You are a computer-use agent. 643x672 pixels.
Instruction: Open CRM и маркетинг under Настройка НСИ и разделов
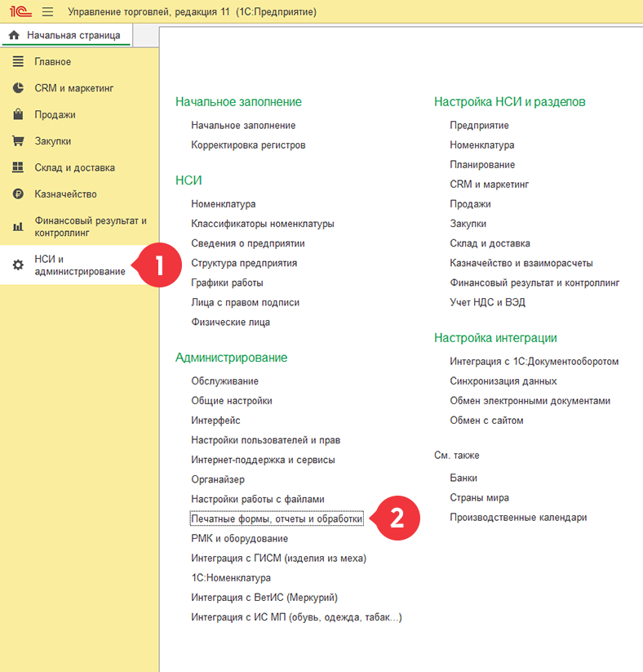(490, 185)
